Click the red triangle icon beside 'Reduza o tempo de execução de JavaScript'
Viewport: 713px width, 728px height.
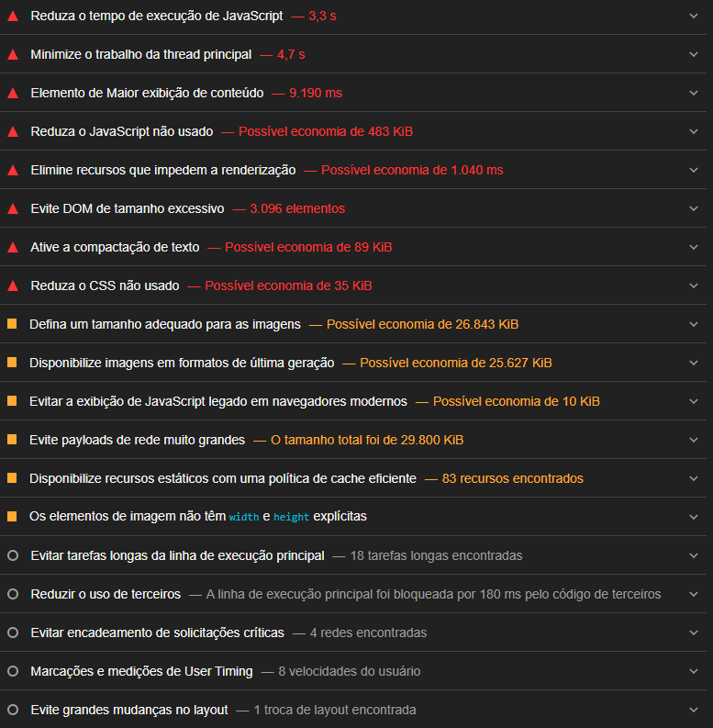[13, 17]
